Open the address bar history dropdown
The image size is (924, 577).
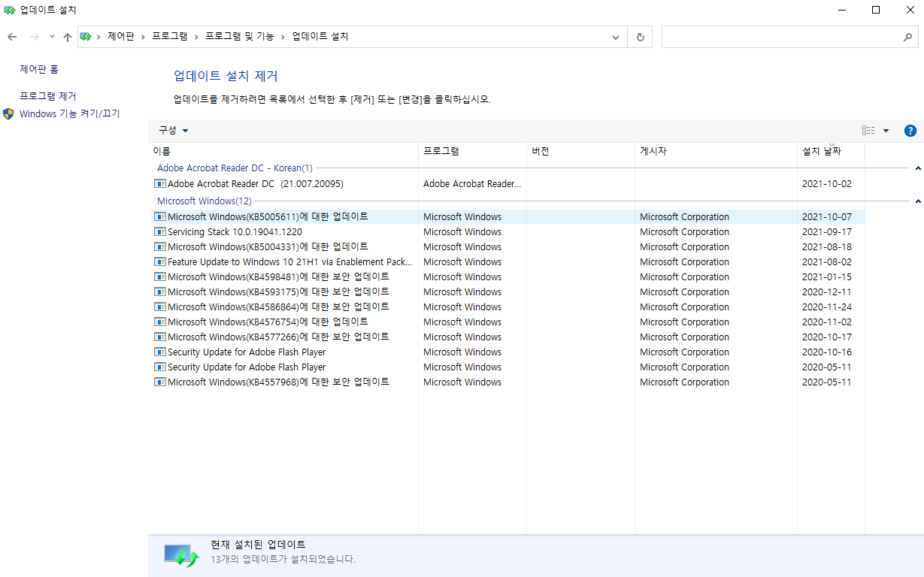pyautogui.click(x=616, y=37)
